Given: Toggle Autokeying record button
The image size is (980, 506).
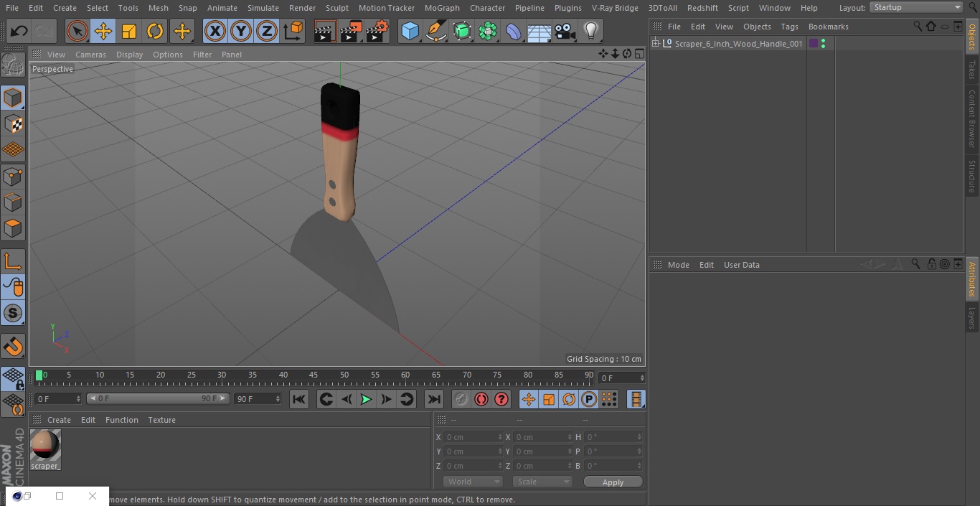Looking at the screenshot, I should [x=481, y=399].
